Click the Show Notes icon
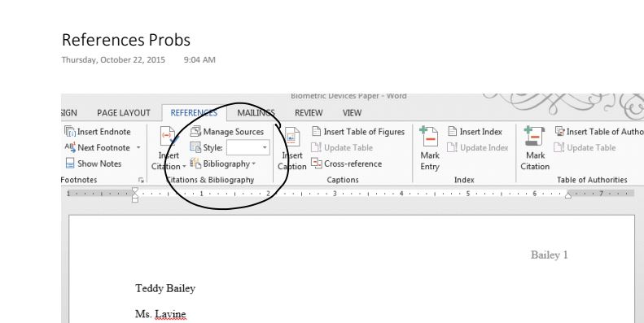644x323 pixels. coord(70,163)
